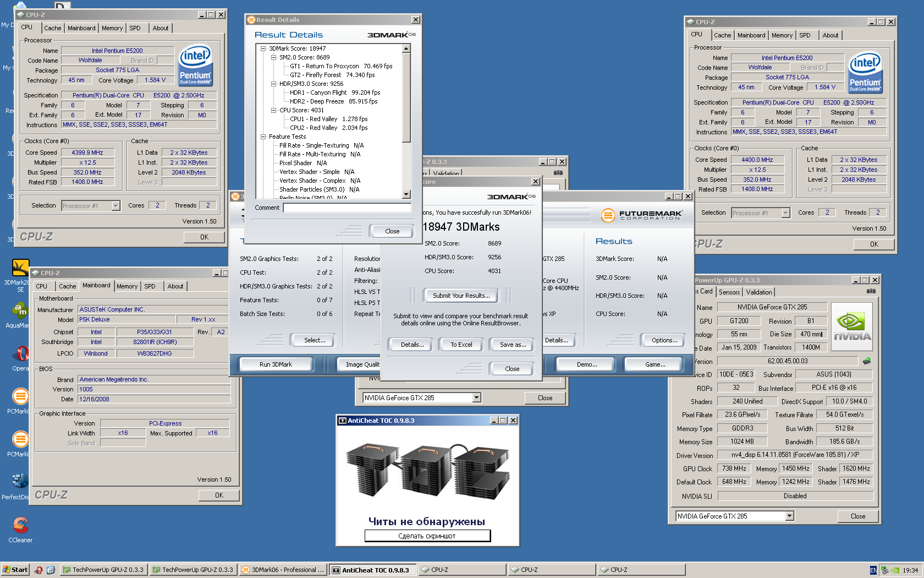Collapse the Feature Tests tree node
Screen dimensions: 924x578
(263, 137)
